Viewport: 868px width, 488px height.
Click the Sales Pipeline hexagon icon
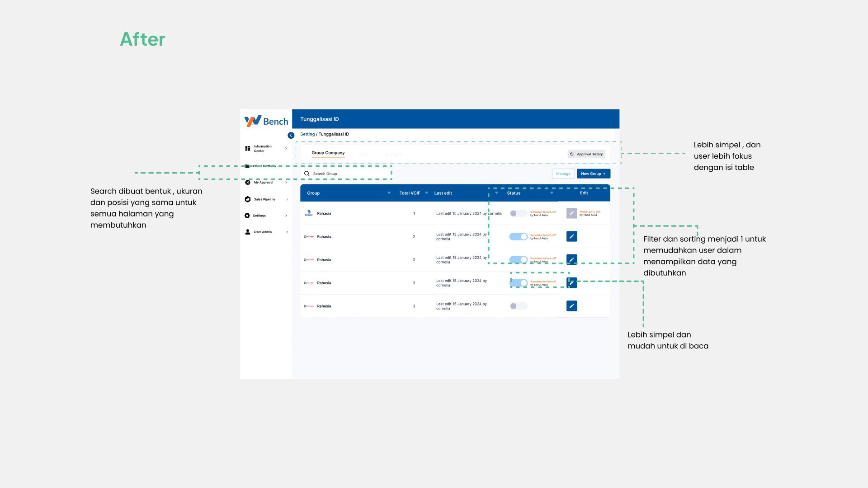(247, 199)
